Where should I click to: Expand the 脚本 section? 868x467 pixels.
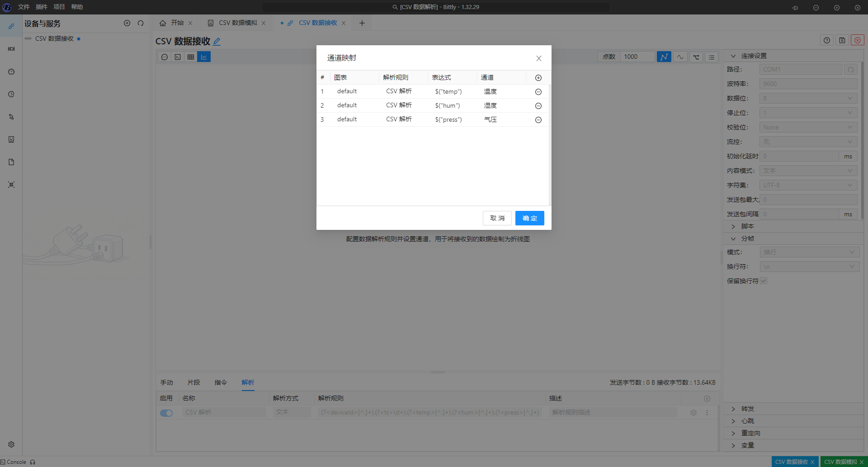point(747,226)
